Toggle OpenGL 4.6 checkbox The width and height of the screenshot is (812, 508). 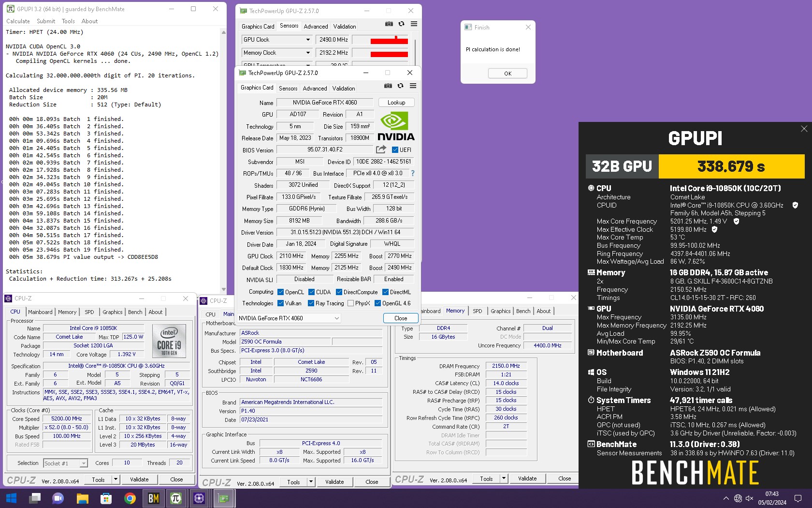[x=378, y=303]
